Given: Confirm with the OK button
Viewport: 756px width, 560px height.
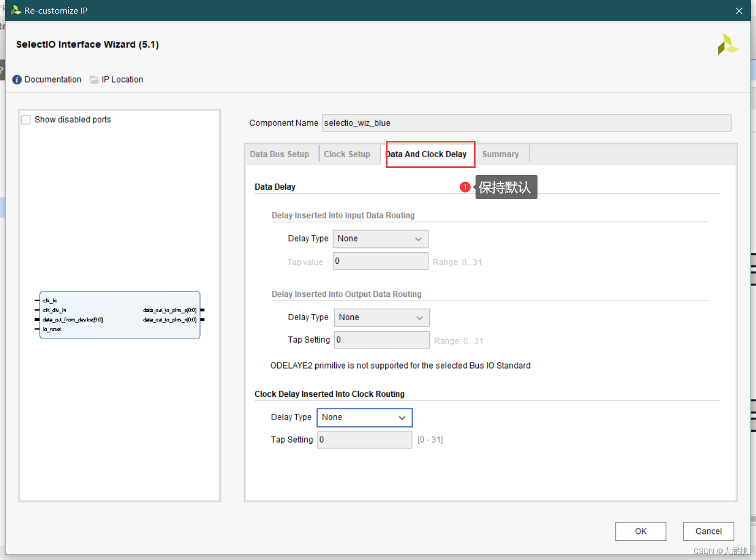Looking at the screenshot, I should click(641, 531).
